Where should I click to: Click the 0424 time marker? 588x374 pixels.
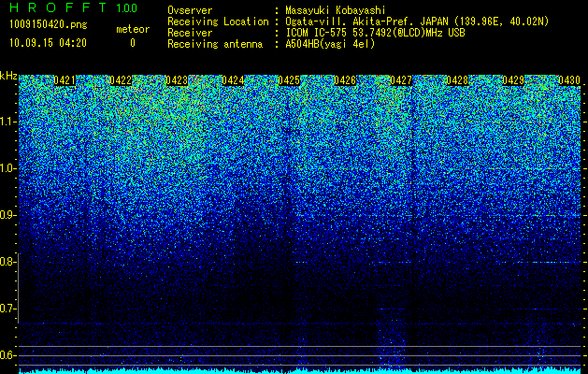233,79
